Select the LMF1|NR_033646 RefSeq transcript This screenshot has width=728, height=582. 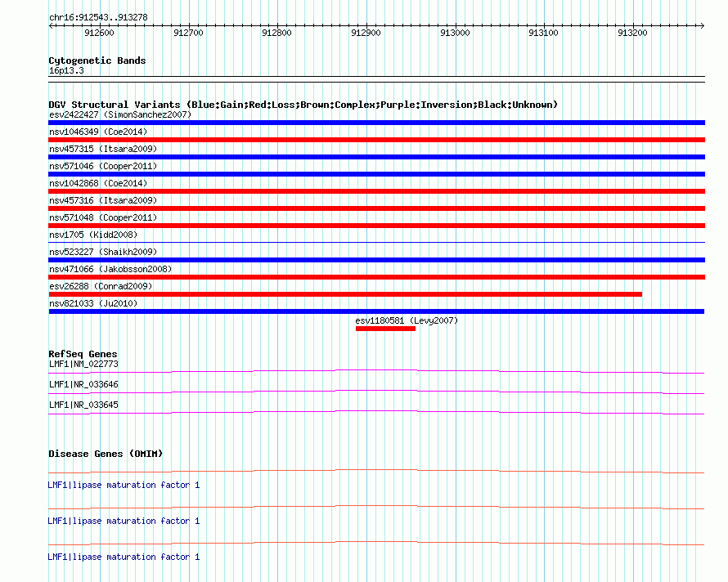point(83,384)
